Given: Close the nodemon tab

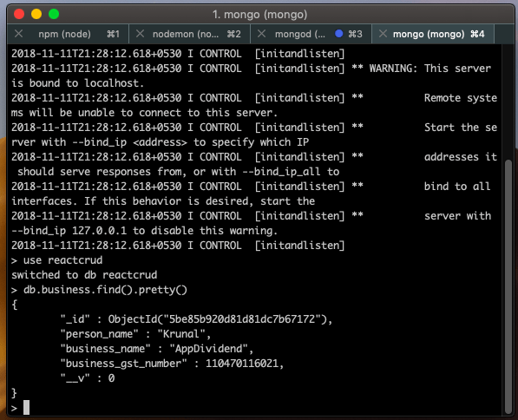Looking at the screenshot, I should pyautogui.click(x=140, y=34).
